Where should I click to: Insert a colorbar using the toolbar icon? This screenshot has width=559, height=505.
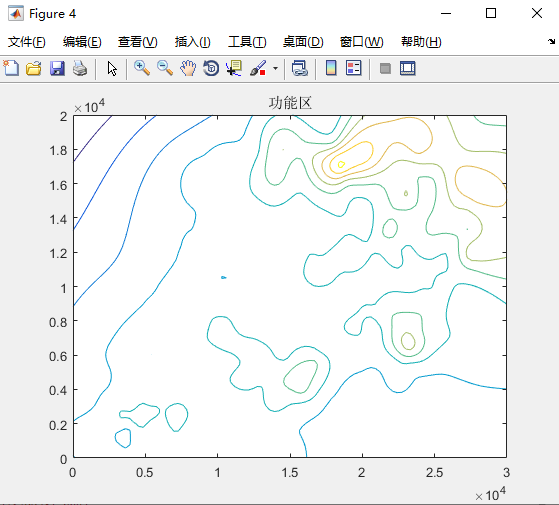(331, 68)
